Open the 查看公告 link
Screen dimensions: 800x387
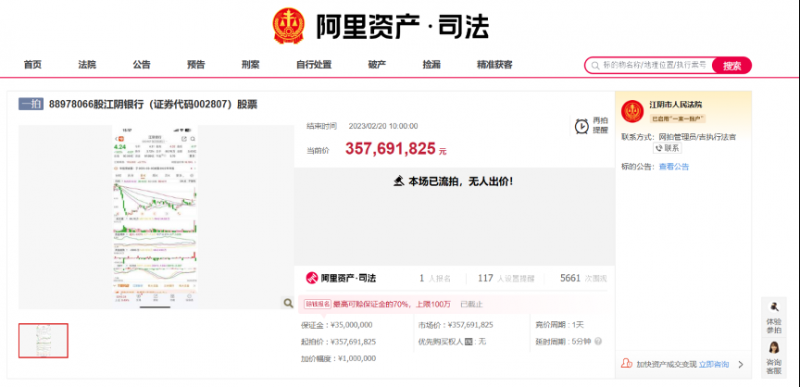click(x=673, y=167)
